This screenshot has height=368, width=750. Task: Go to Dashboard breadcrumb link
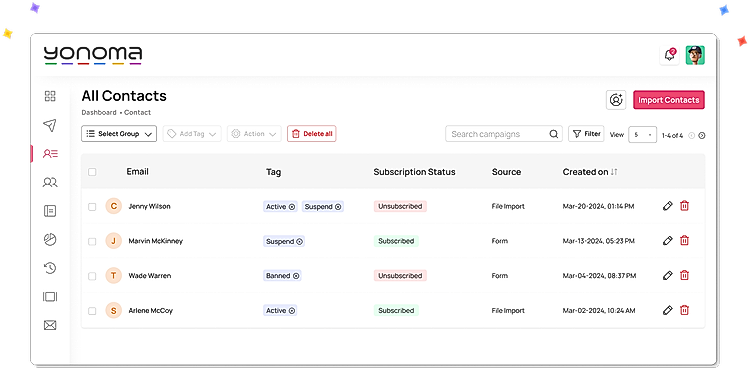tap(99, 112)
